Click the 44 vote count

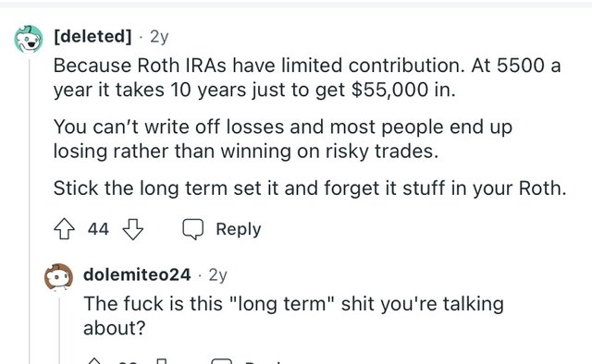[x=98, y=229]
